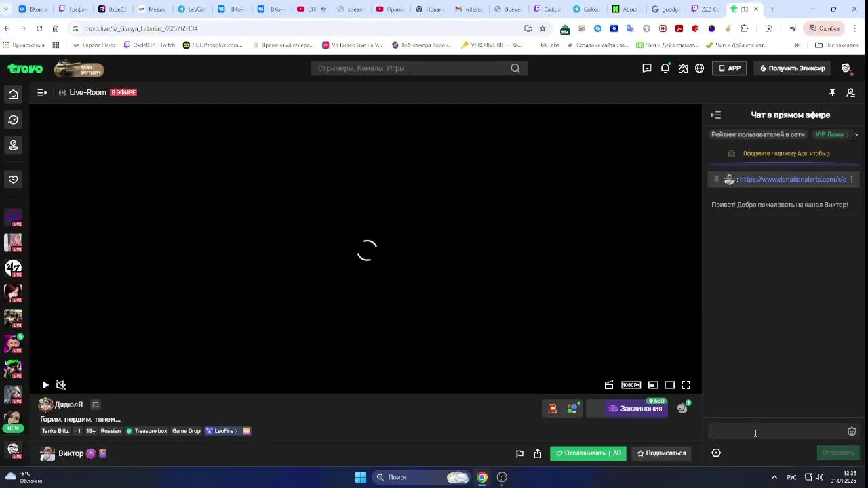This screenshot has height=488, width=868.
Task: Open the heart icon in the sidebar
Action: (x=13, y=179)
